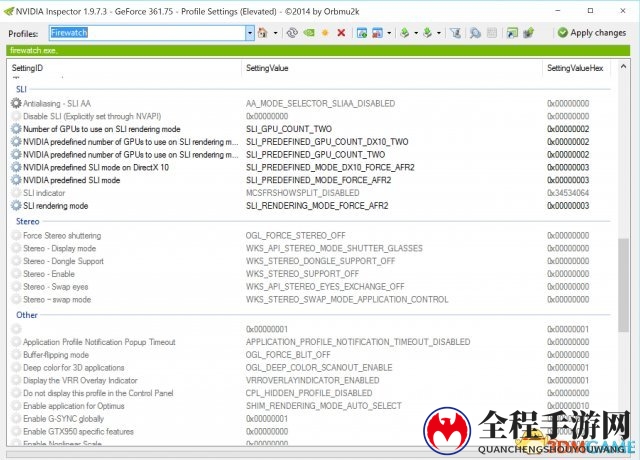Click gear icon for Number of GPUs row

click(16, 129)
